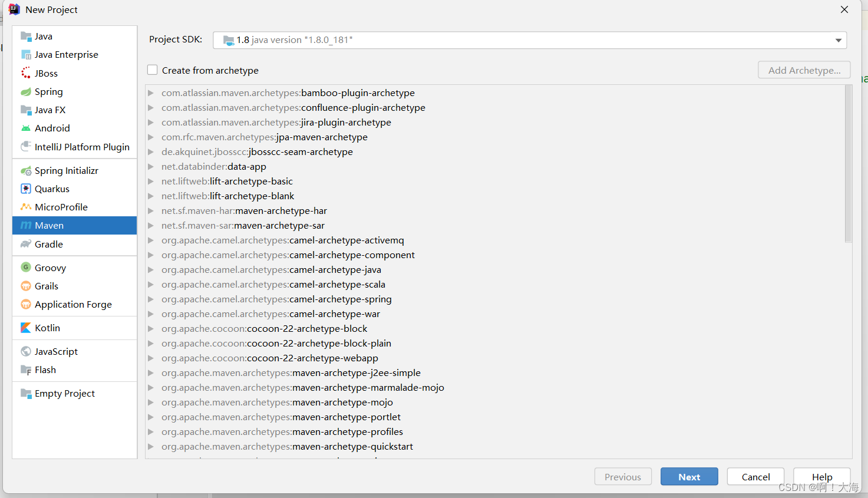Click the IntelliJ logo in title bar

(x=14, y=9)
